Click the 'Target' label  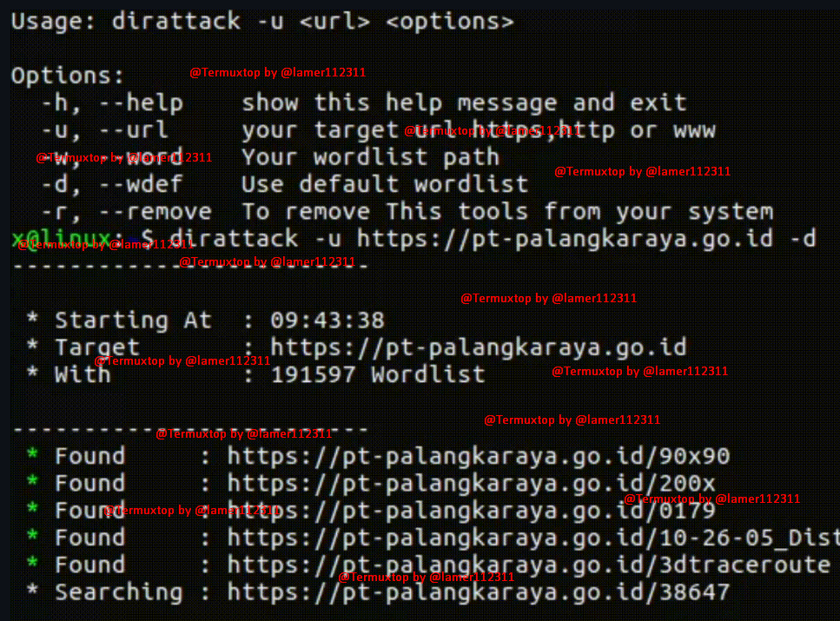(x=97, y=347)
